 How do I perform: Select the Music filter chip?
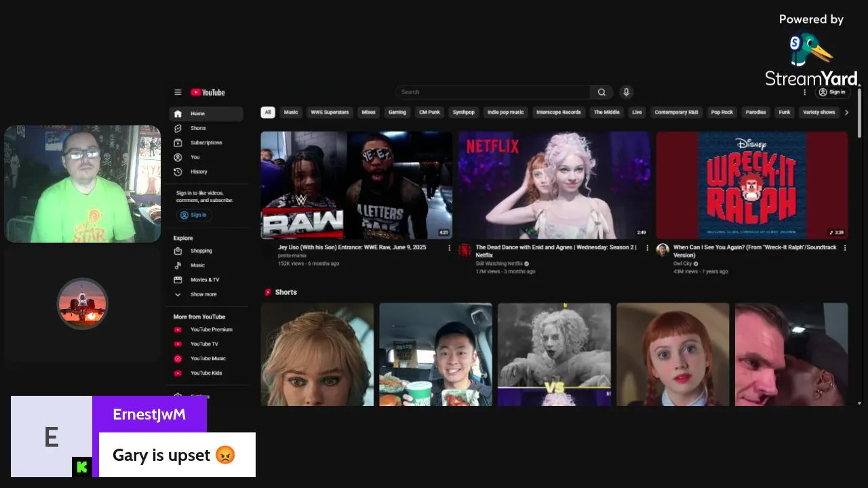pos(291,113)
